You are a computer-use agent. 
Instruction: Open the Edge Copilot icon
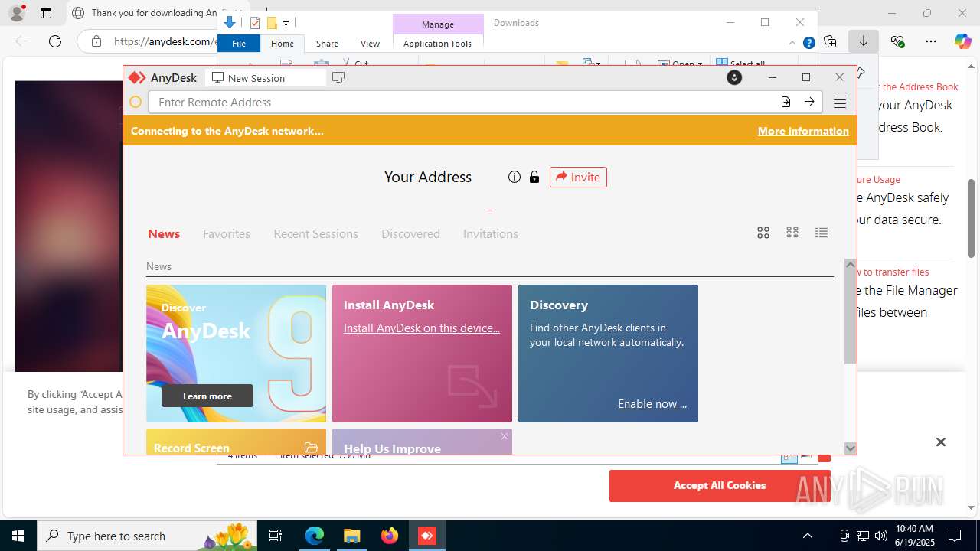click(x=962, y=41)
